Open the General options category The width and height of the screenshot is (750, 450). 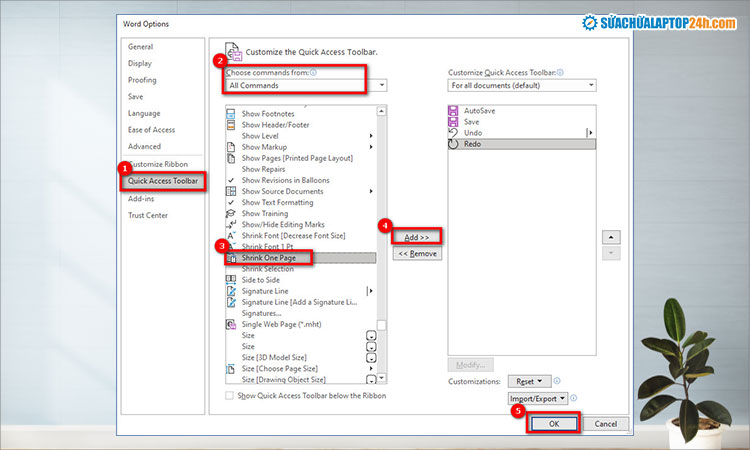141,47
